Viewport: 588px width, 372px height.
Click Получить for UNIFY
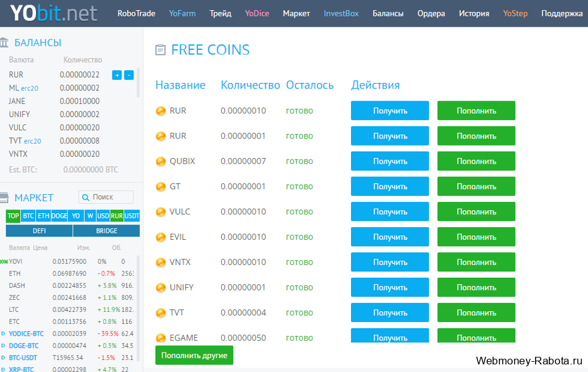390,287
